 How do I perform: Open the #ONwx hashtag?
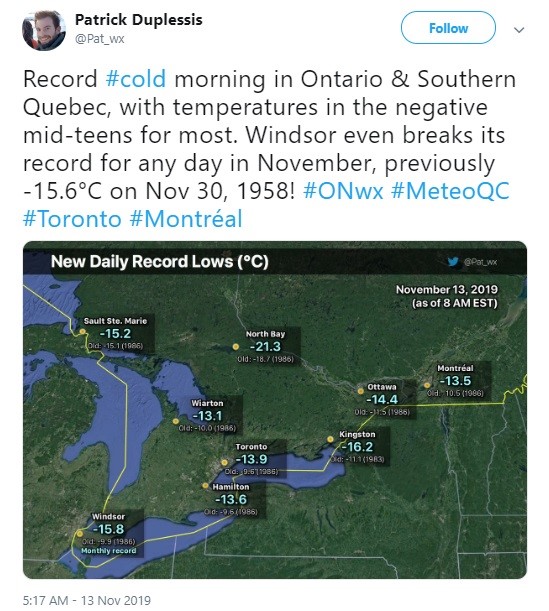343,191
